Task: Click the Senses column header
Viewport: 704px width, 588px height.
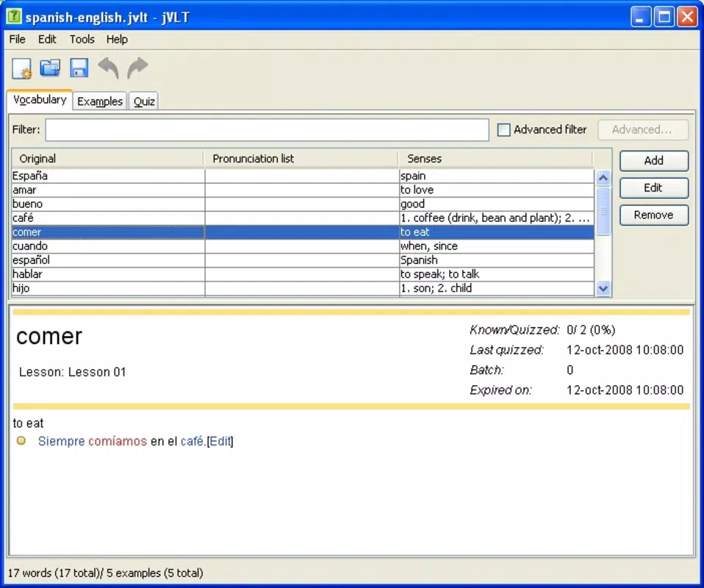Action: click(496, 159)
